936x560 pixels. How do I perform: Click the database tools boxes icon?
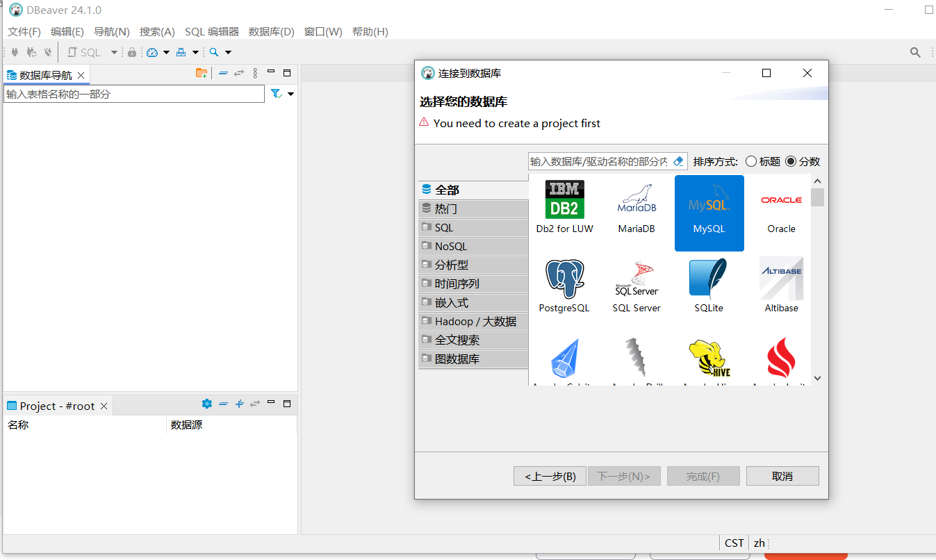click(181, 52)
